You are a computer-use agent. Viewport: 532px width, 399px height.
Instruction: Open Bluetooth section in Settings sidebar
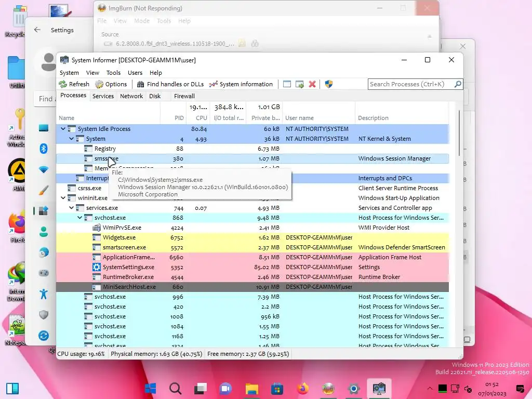pyautogui.click(x=44, y=149)
